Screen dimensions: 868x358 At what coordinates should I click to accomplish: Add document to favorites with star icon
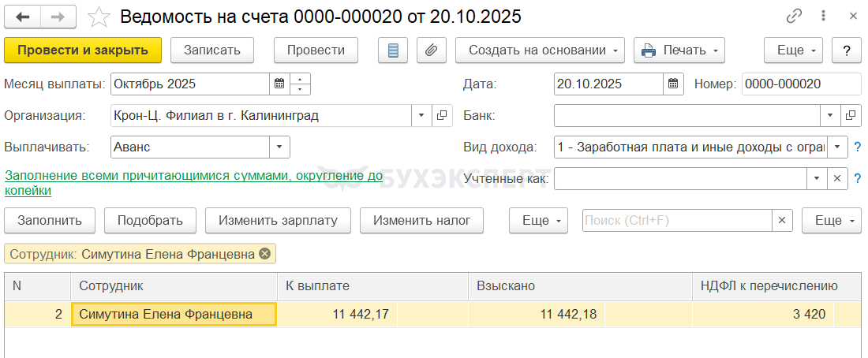[99, 16]
